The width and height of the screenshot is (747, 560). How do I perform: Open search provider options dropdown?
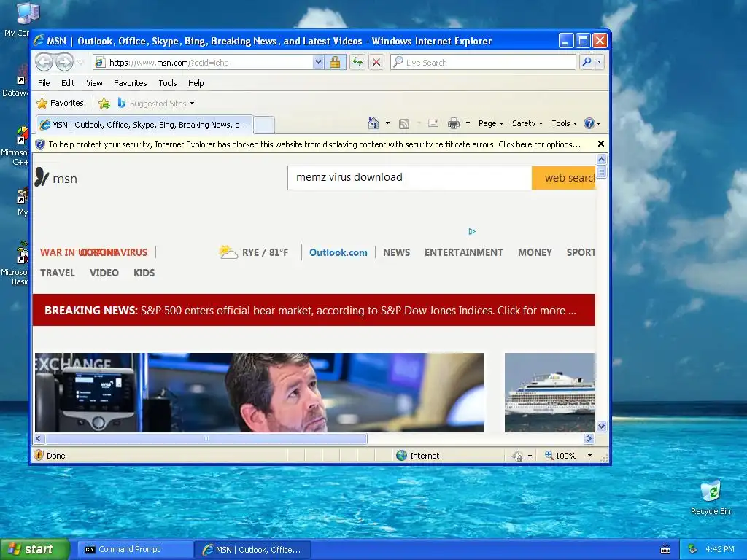[600, 63]
